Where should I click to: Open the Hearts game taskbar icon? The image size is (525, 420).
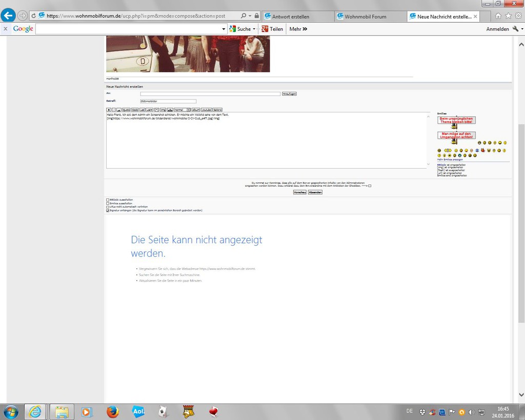point(214,412)
